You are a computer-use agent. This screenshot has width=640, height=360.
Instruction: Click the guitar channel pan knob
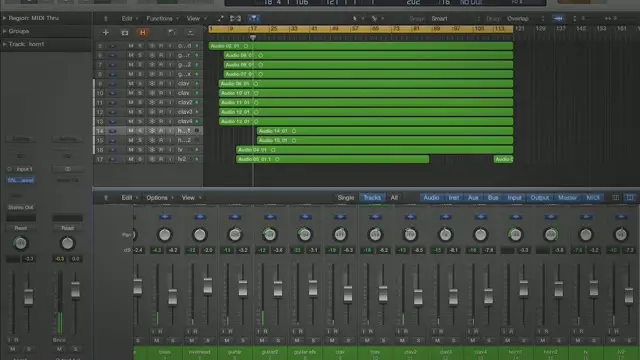pos(235,234)
